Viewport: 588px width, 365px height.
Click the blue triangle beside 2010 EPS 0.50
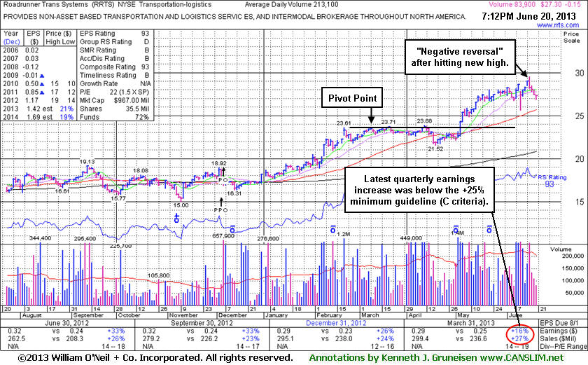[42, 83]
